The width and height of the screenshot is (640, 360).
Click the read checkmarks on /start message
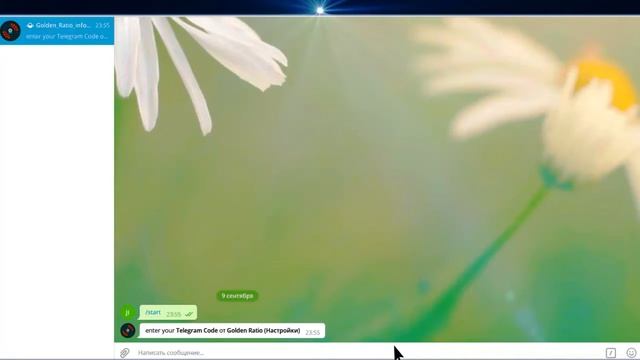point(189,314)
